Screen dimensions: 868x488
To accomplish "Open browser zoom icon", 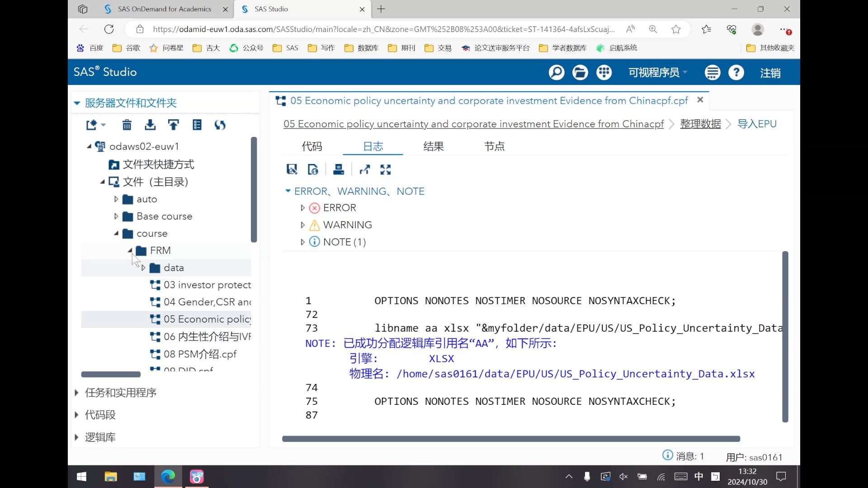I will coord(653,29).
